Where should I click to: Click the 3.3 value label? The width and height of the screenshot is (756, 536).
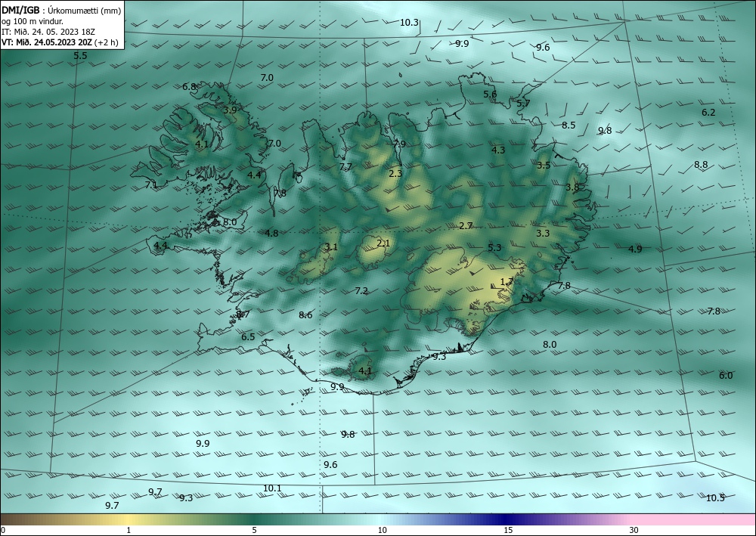tap(543, 234)
